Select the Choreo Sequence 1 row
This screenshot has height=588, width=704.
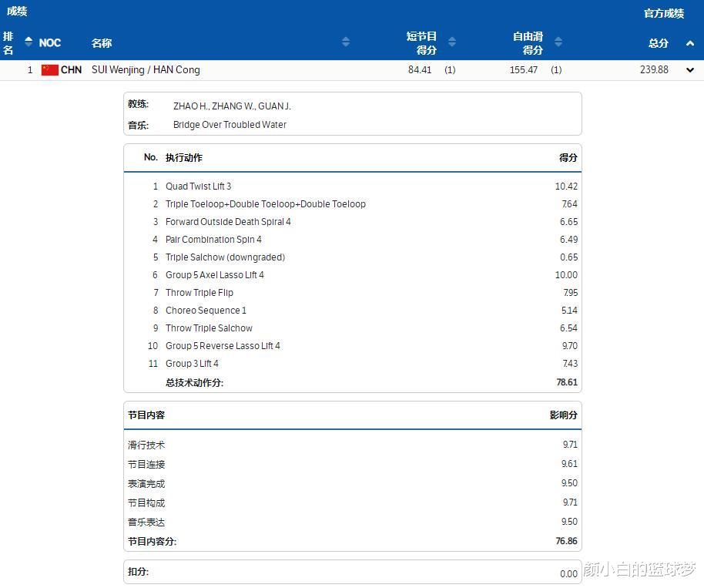pos(353,311)
